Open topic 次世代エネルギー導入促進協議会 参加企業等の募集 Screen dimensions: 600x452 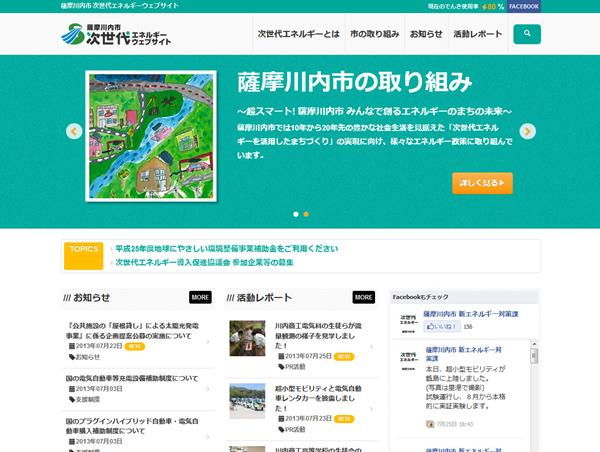(x=204, y=263)
